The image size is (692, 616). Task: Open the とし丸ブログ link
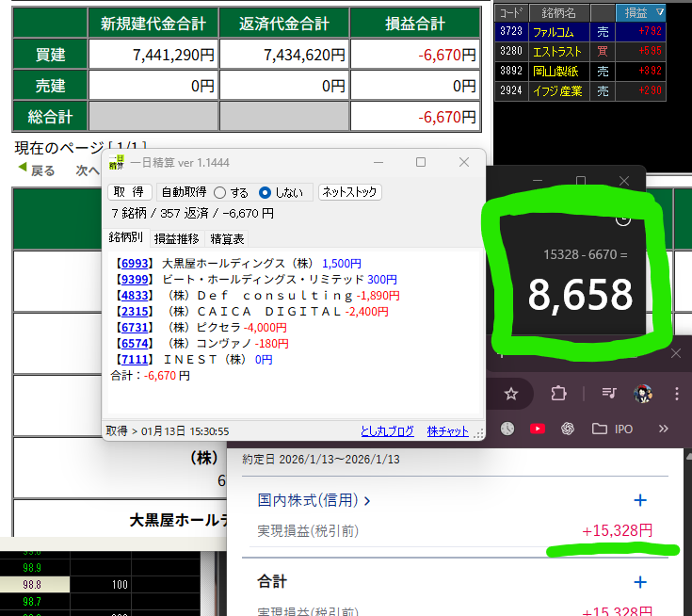387,430
